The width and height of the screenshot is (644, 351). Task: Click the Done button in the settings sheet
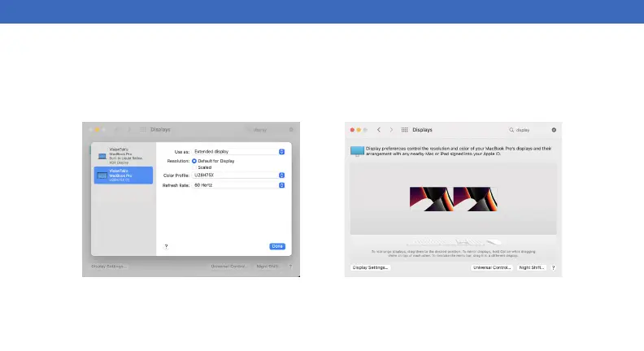point(277,246)
